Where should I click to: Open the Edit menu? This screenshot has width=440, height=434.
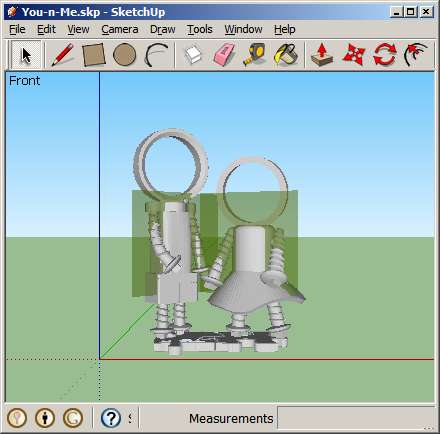pyautogui.click(x=46, y=29)
